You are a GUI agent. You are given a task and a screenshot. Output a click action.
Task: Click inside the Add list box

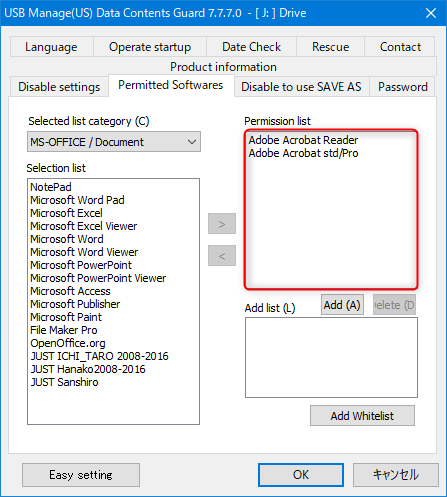tap(331, 357)
